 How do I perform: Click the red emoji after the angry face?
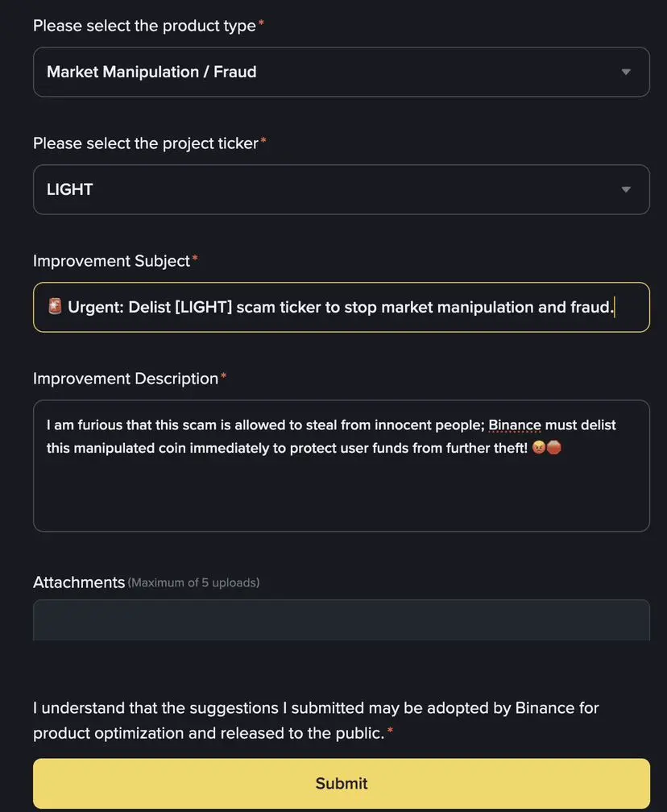click(x=554, y=448)
